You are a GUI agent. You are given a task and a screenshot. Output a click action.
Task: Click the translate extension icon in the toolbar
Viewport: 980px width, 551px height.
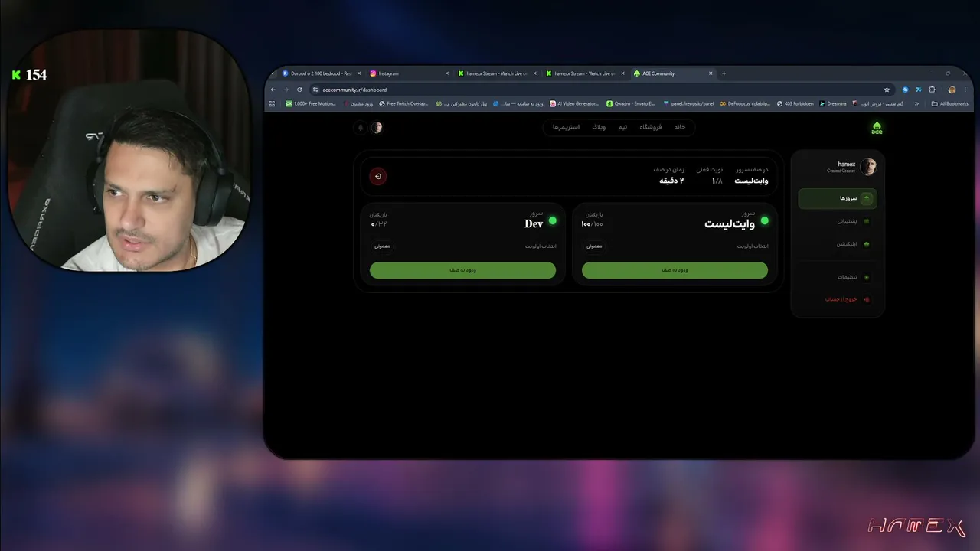tap(919, 90)
